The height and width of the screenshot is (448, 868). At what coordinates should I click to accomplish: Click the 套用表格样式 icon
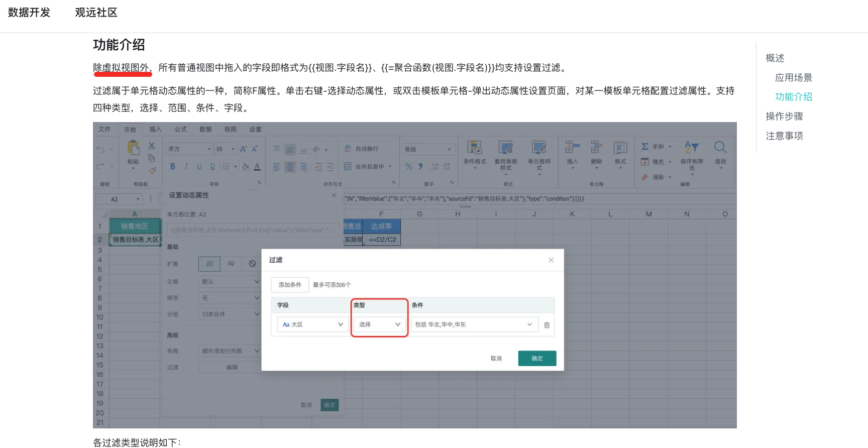505,148
